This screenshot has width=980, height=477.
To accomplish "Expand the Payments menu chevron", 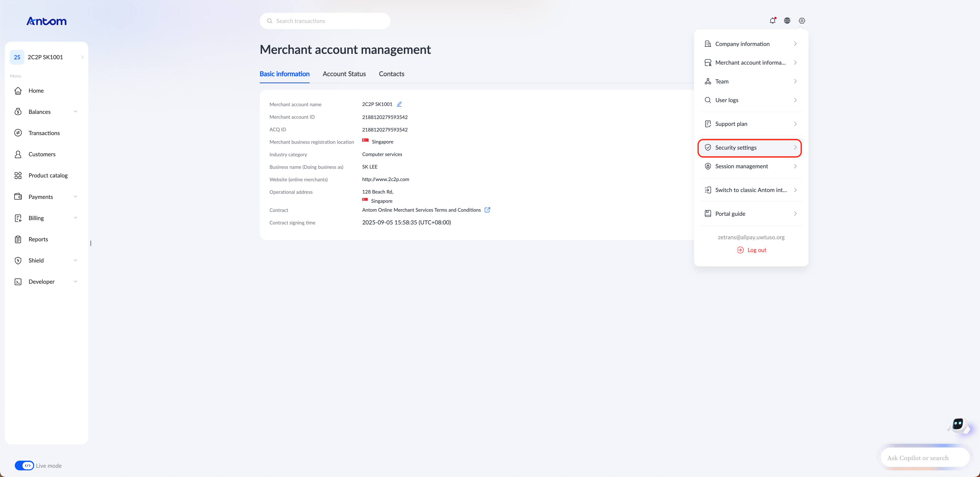I will point(75,196).
